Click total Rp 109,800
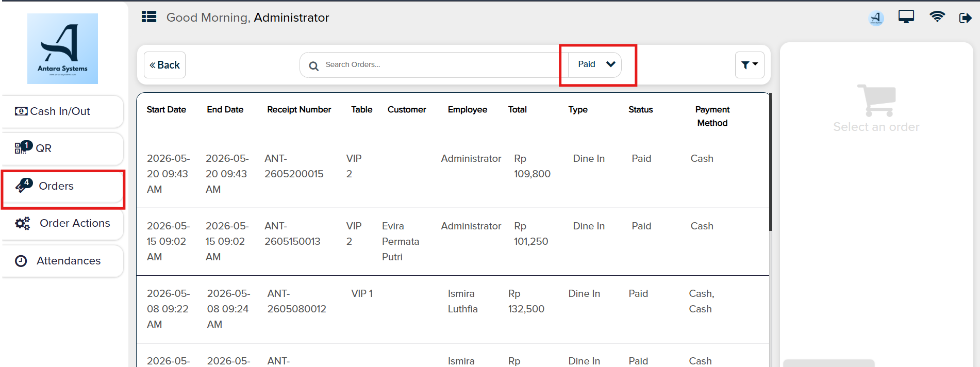980x367 pixels. point(532,166)
